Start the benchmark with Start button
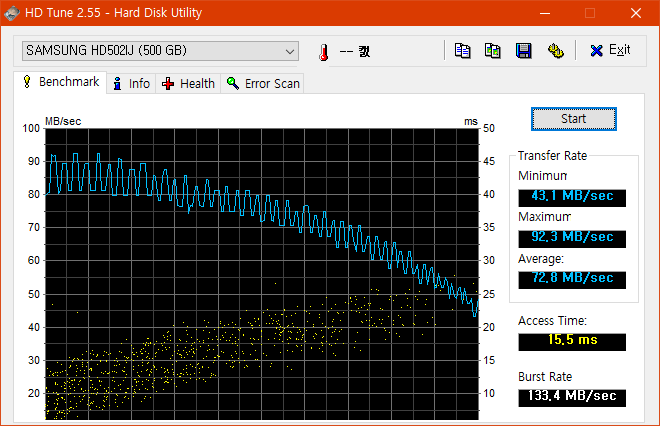 click(574, 119)
